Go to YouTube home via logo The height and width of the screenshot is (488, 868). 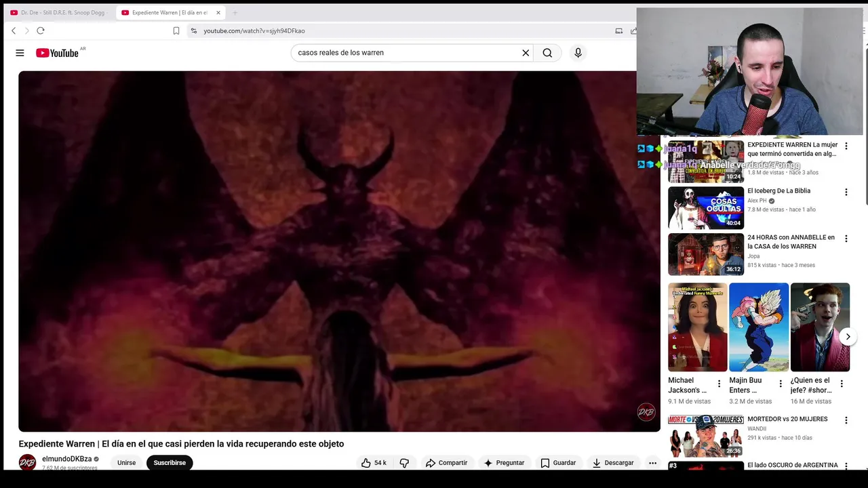click(x=58, y=53)
